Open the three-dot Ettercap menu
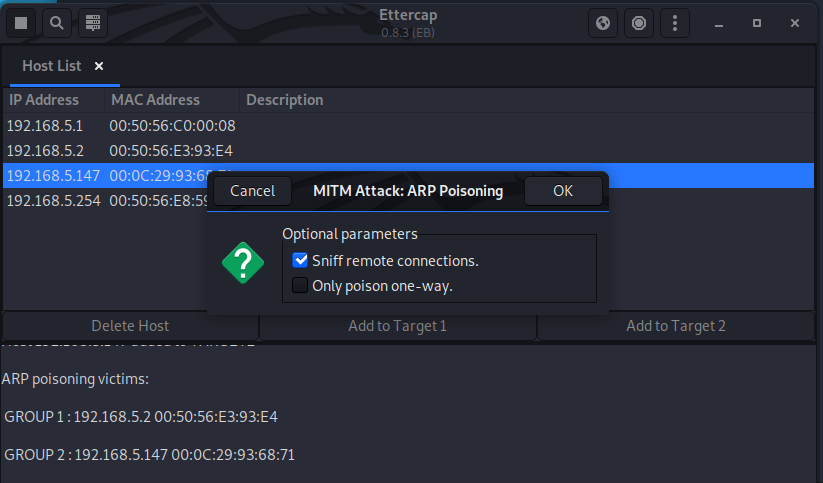823x483 pixels. coord(675,22)
